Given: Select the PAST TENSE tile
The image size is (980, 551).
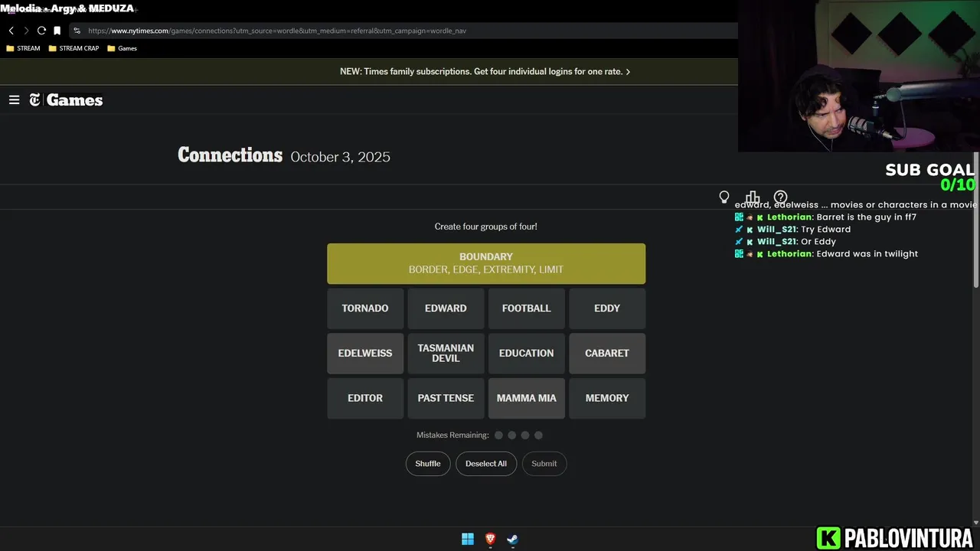Looking at the screenshot, I should [446, 398].
